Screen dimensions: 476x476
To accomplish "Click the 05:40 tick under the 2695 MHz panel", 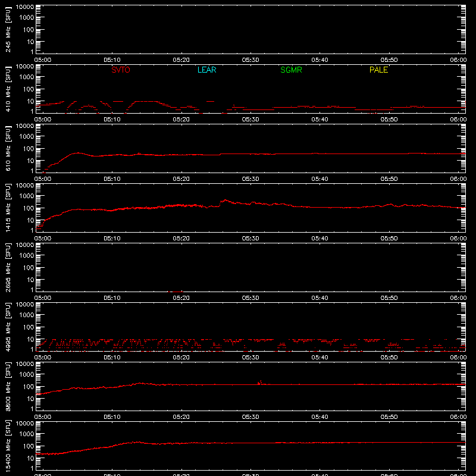I will tap(320, 298).
